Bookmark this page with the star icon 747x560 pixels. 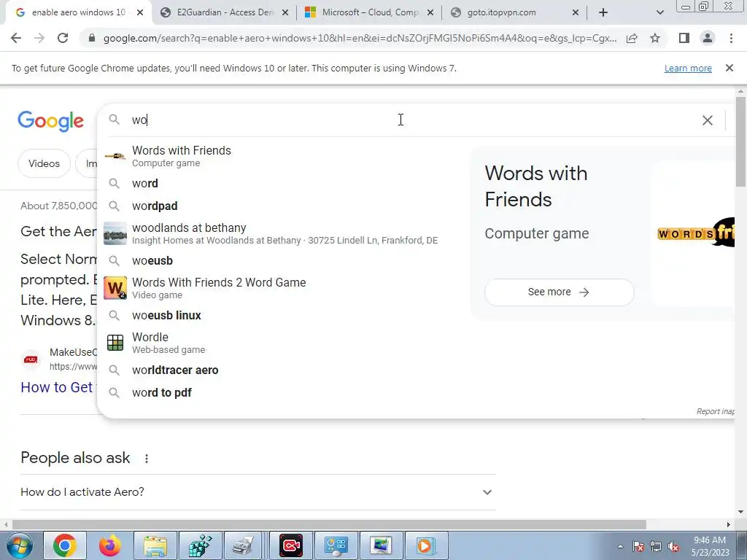click(655, 38)
